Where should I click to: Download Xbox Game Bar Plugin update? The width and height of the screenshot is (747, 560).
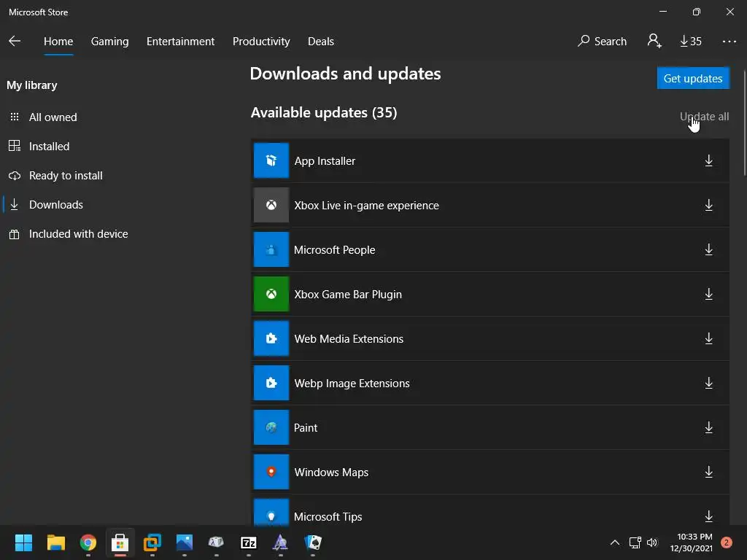click(708, 295)
